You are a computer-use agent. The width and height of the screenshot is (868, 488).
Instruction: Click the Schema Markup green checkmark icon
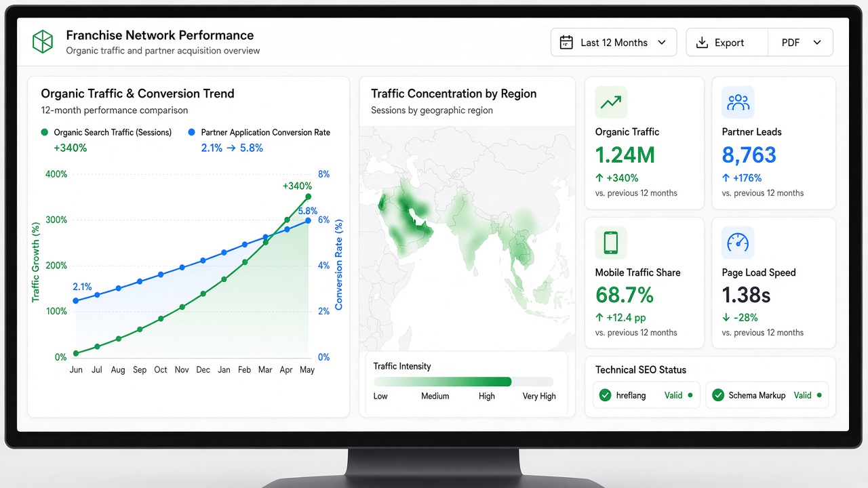718,395
